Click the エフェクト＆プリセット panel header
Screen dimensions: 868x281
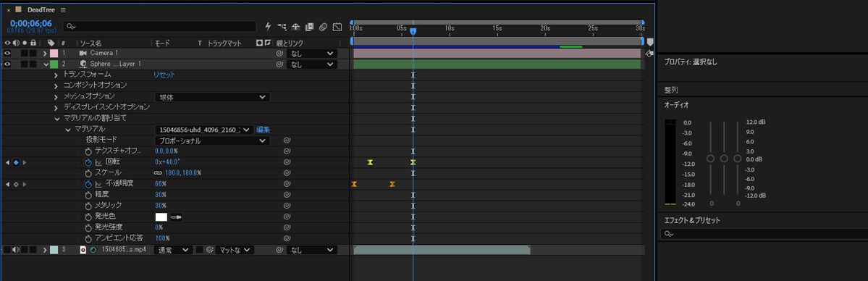tap(692, 220)
